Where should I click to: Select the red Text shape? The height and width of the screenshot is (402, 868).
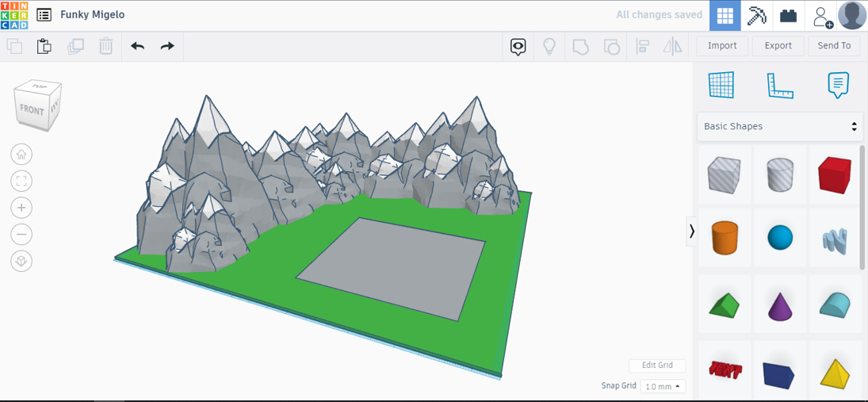point(725,369)
